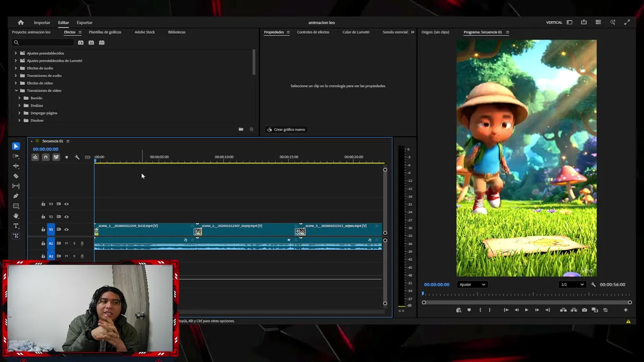
Task: Collapse the Transiciones de vídeo folder
Action: click(16, 90)
